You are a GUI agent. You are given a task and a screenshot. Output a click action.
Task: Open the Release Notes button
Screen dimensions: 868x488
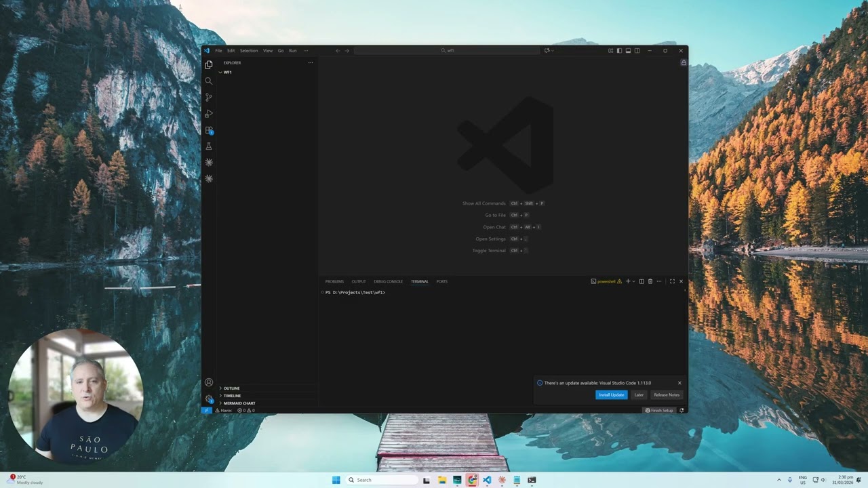coord(667,394)
